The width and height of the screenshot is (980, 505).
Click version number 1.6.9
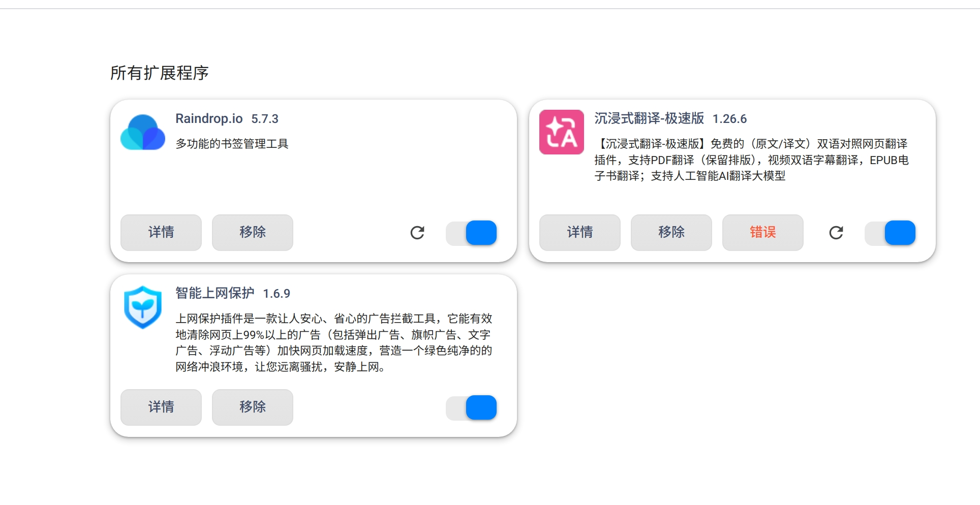point(277,294)
